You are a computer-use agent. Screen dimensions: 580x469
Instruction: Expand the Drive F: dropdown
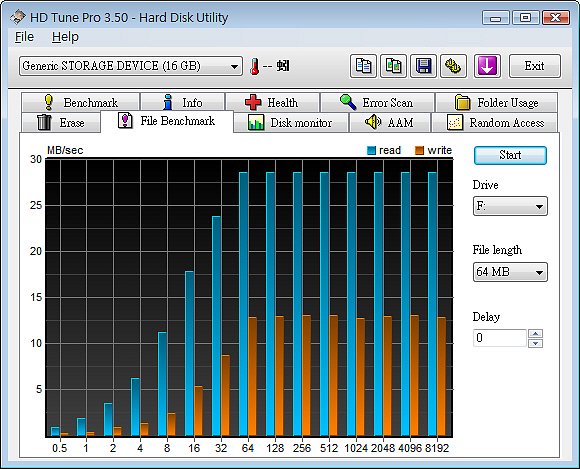(510, 206)
